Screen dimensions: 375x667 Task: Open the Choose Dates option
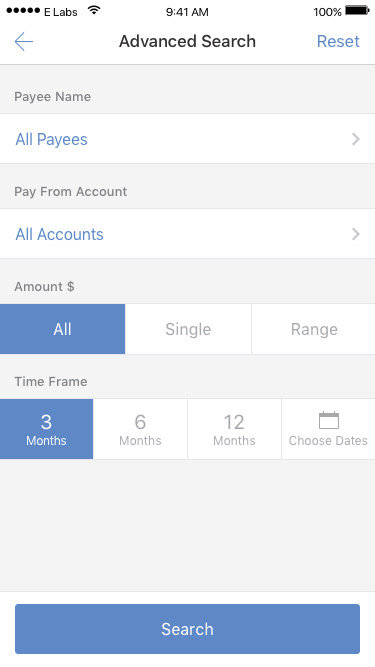[x=328, y=429]
